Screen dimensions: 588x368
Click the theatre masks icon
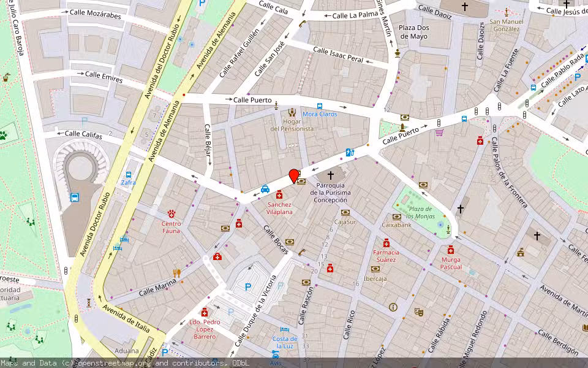pos(418,312)
